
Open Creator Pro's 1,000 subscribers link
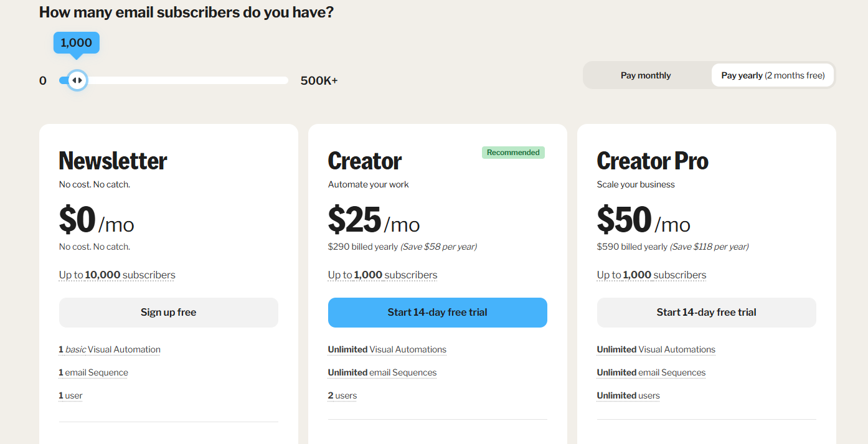point(651,275)
